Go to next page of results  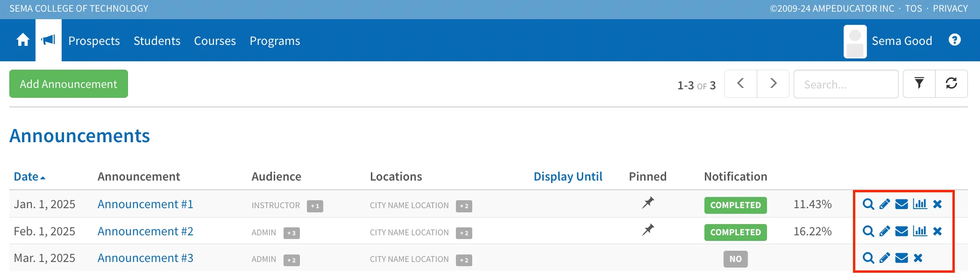pos(773,84)
